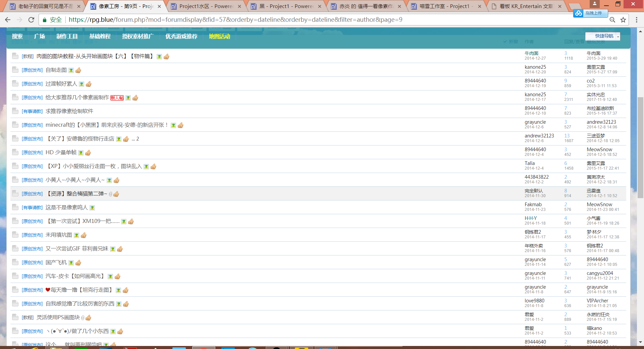Click image attachment icon on 国产飞机 thread
The image size is (644, 349).
tap(71, 263)
